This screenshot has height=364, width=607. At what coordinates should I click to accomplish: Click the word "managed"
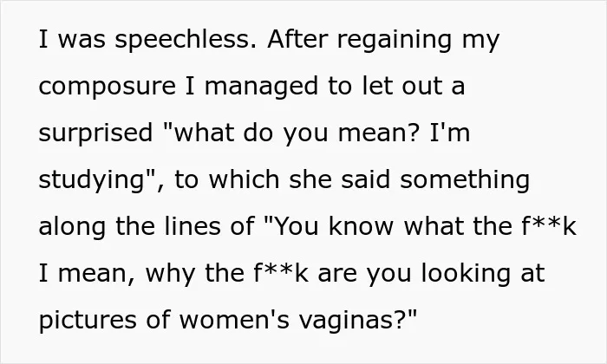[x=261, y=87]
